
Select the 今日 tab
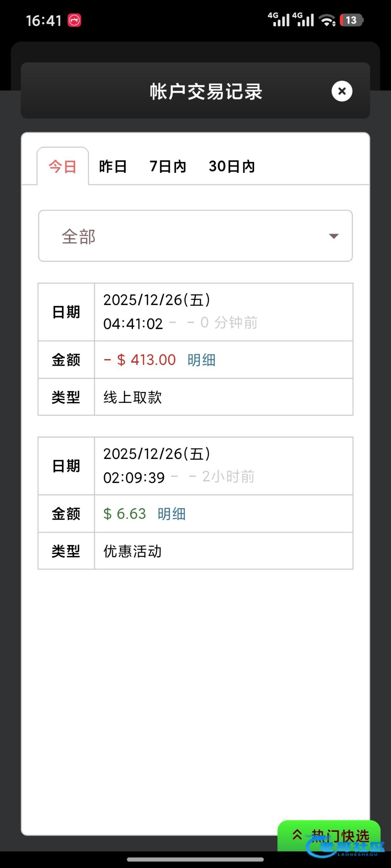point(63,167)
